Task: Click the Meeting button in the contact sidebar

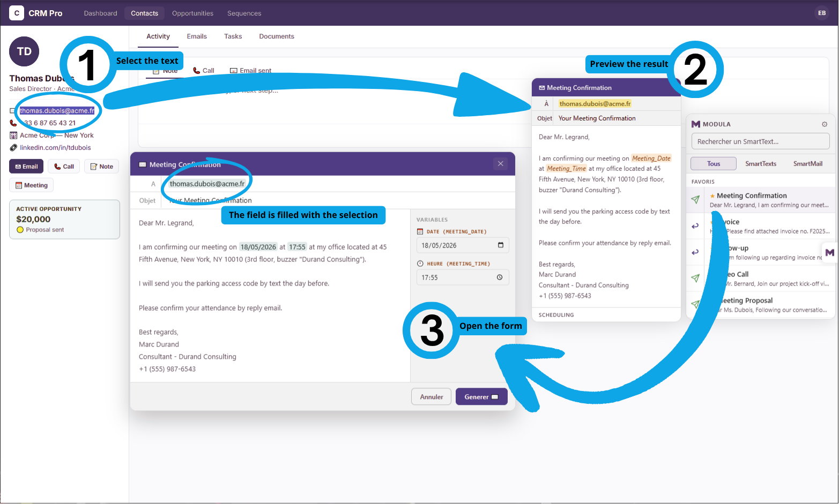Action: coord(31,185)
